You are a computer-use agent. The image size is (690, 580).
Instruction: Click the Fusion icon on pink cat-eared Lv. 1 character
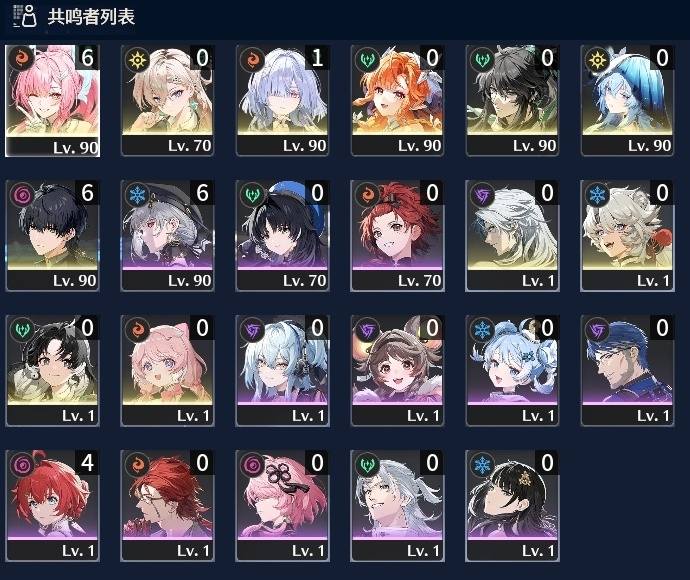137,330
